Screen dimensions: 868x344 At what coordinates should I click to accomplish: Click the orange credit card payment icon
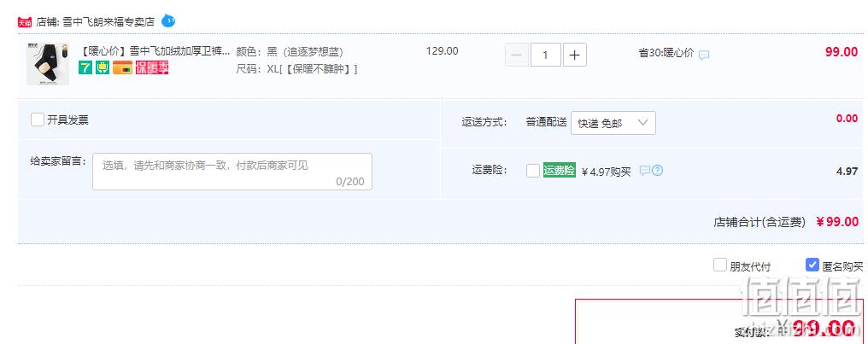point(122,68)
